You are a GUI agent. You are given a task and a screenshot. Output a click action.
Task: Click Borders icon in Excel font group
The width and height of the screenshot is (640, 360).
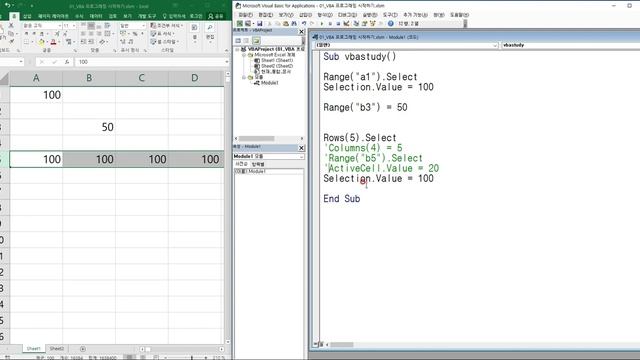point(27,42)
